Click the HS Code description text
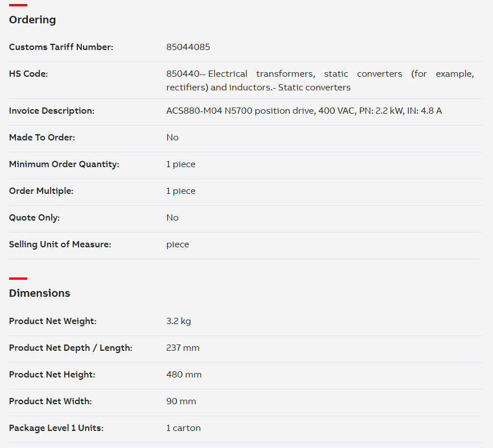The image size is (493, 448). pyautogui.click(x=320, y=81)
